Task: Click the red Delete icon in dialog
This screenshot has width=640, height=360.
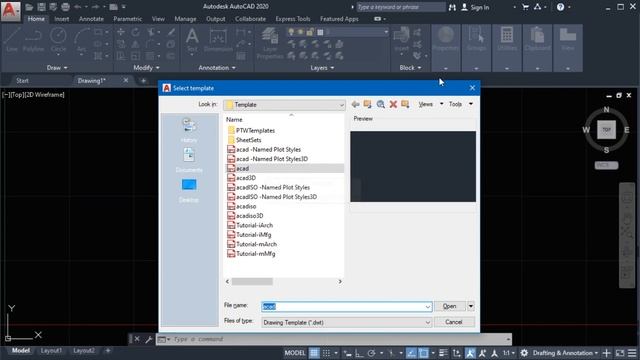Action: click(393, 104)
